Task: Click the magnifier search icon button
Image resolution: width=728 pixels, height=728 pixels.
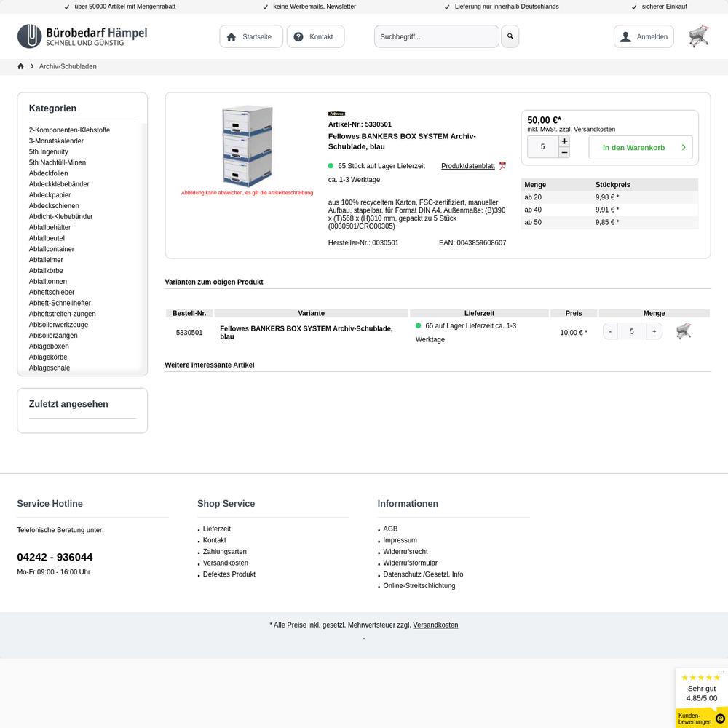Action: (x=510, y=36)
